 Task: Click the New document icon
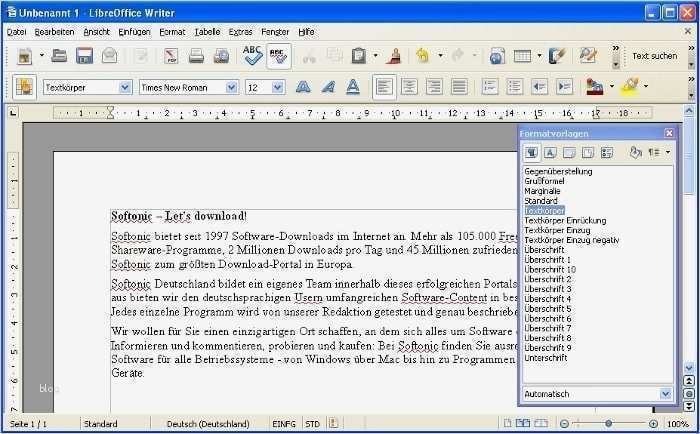25,56
